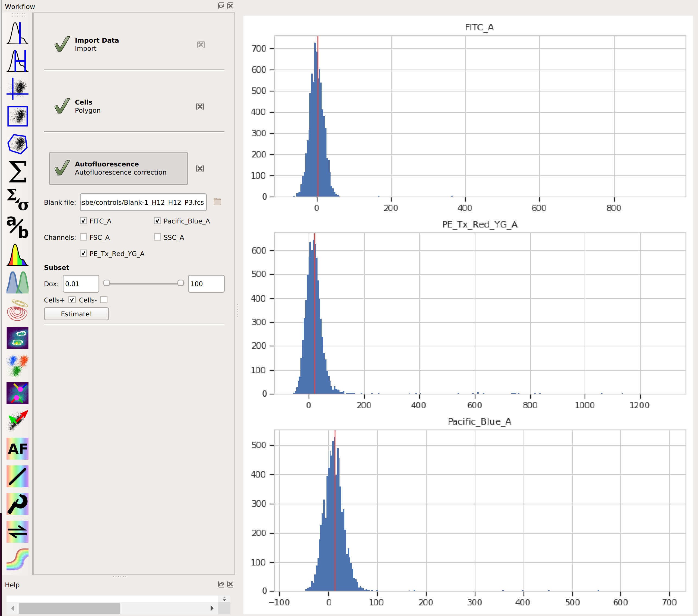Browse for blank file via folder icon
The image size is (698, 616).
[217, 201]
